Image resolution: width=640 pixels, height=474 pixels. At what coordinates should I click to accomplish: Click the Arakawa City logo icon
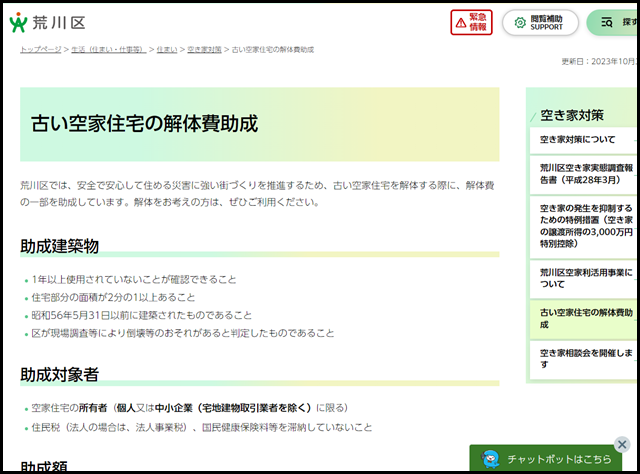point(17,20)
